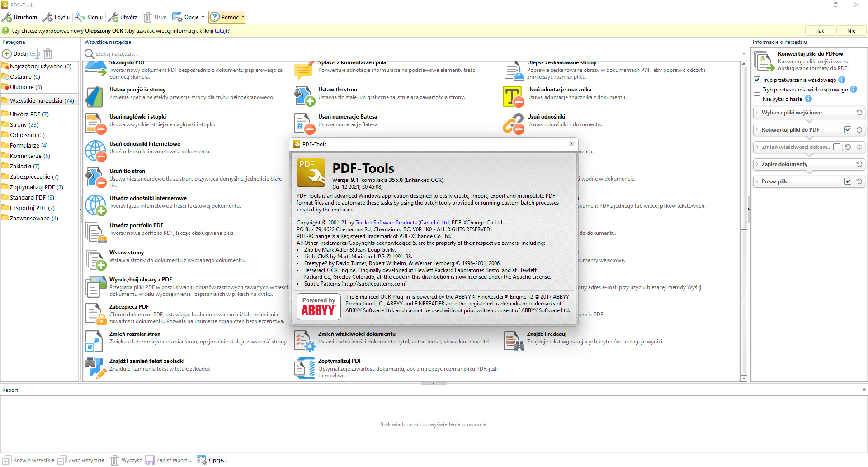Select the 'Wyodrębnij obrazy z PDF' icon
The image size is (868, 467).
click(95, 286)
